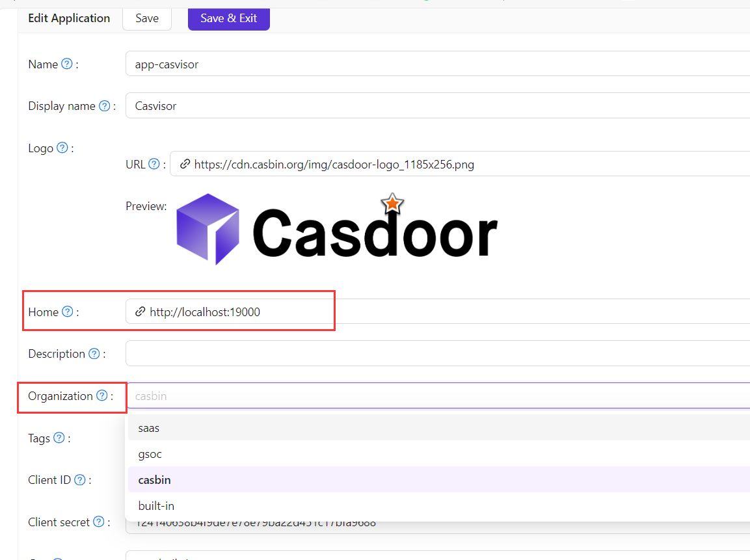750x560 pixels.
Task: Click the Save button
Action: pos(147,18)
